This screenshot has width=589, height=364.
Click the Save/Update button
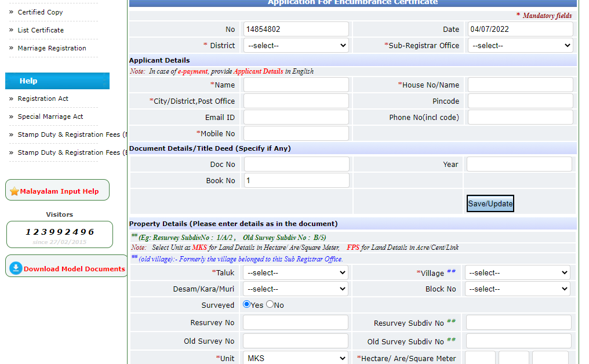click(490, 203)
